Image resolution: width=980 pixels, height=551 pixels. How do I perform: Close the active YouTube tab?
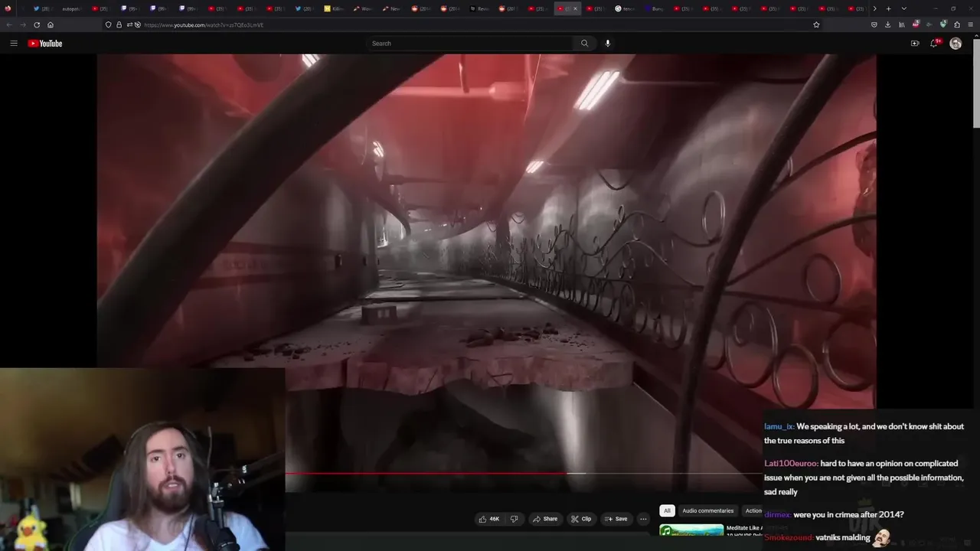point(575,8)
